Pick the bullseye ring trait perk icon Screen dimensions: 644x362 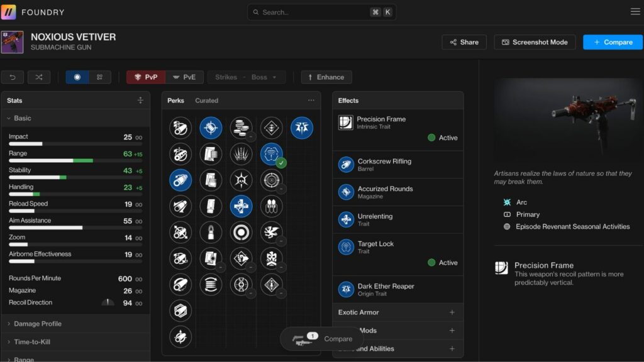click(x=241, y=233)
